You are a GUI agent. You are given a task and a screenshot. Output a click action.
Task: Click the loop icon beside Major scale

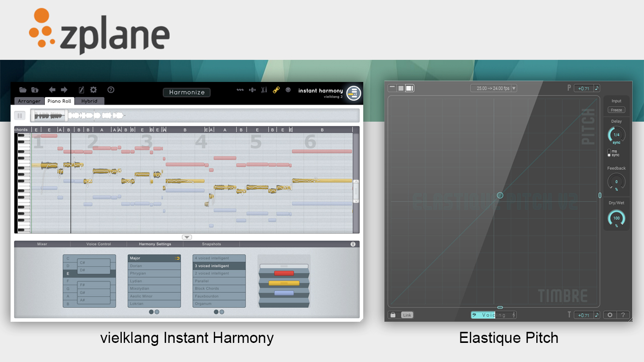(x=177, y=258)
